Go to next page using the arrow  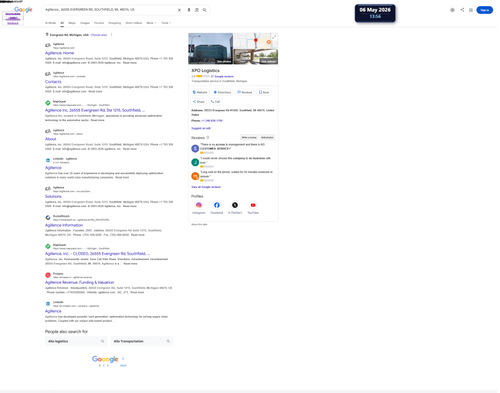(x=123, y=359)
